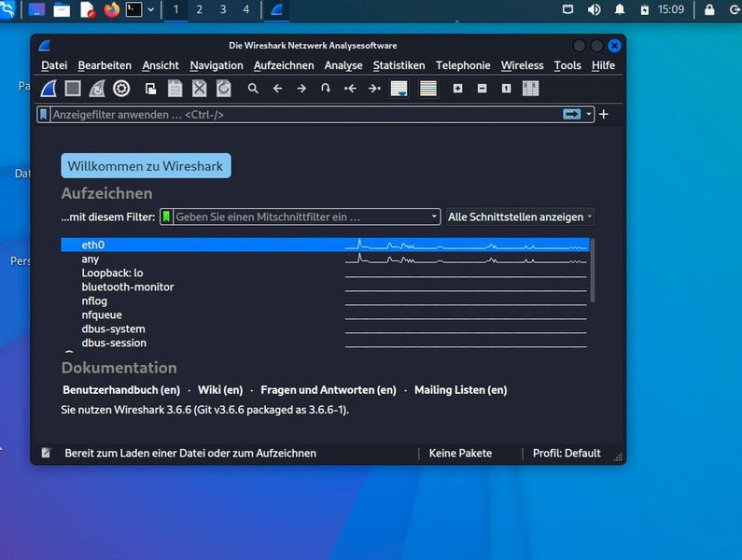Screen dimensions: 742x560
Task: Open the Wireless menu
Action: point(522,65)
